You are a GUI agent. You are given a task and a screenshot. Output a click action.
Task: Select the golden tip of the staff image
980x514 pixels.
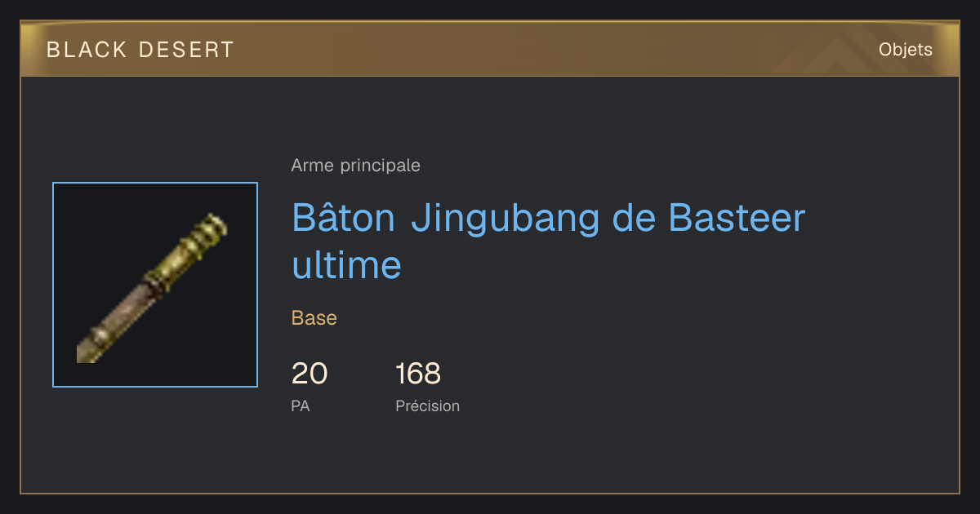(x=204, y=235)
